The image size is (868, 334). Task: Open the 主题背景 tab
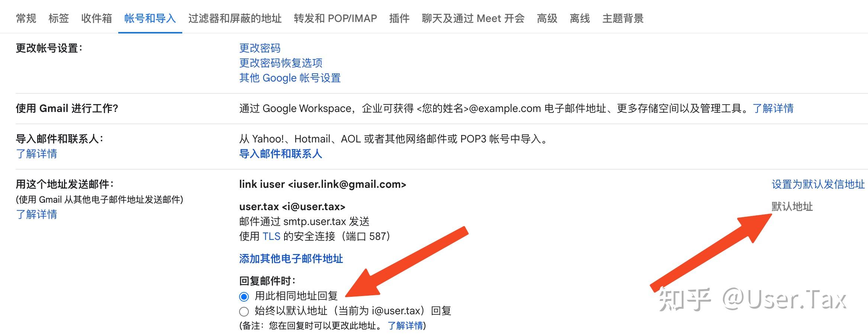click(623, 18)
